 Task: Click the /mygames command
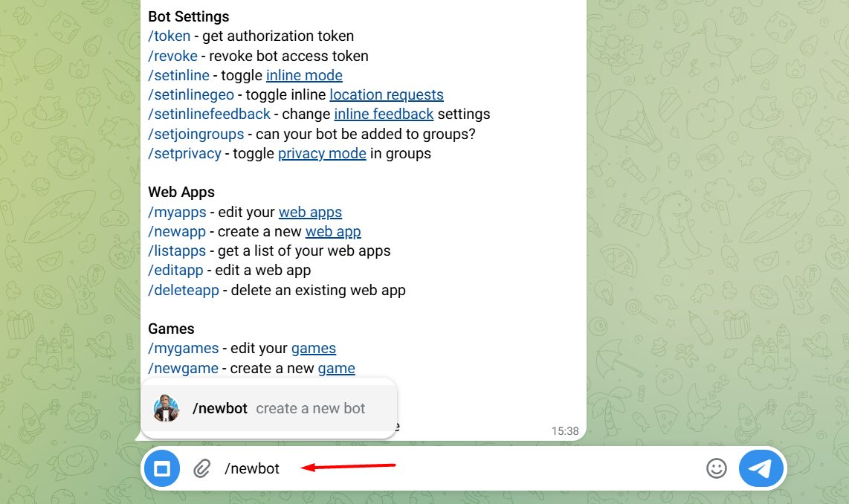[x=184, y=349]
